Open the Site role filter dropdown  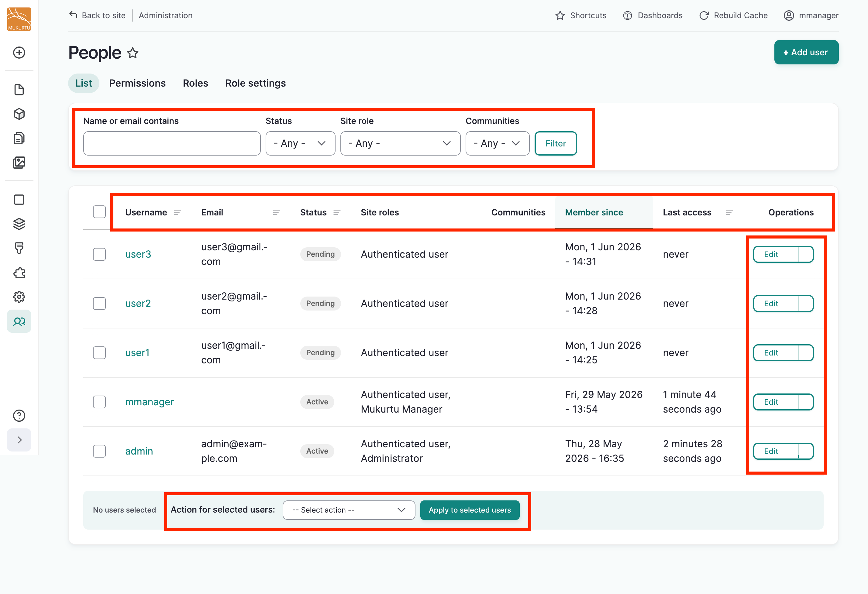(400, 143)
